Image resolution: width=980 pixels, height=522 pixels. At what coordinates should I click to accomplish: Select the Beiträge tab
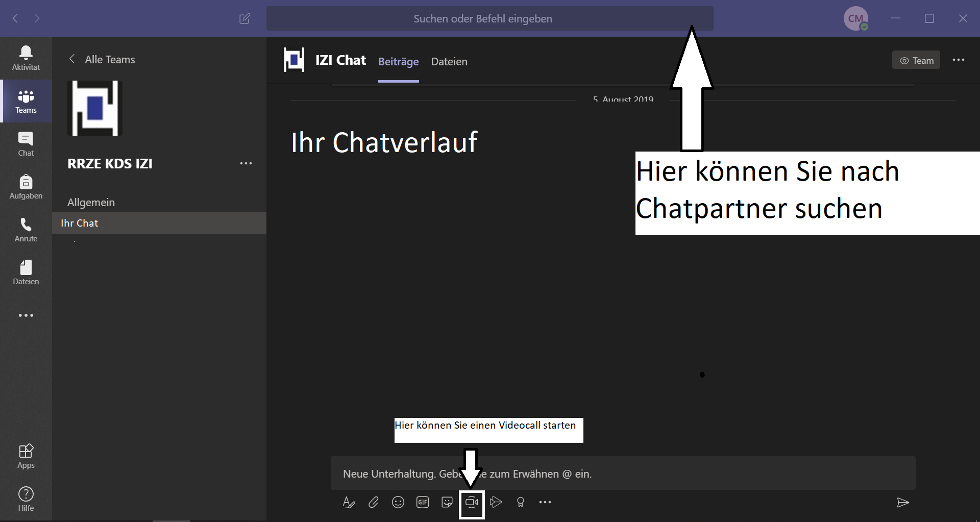pyautogui.click(x=398, y=62)
